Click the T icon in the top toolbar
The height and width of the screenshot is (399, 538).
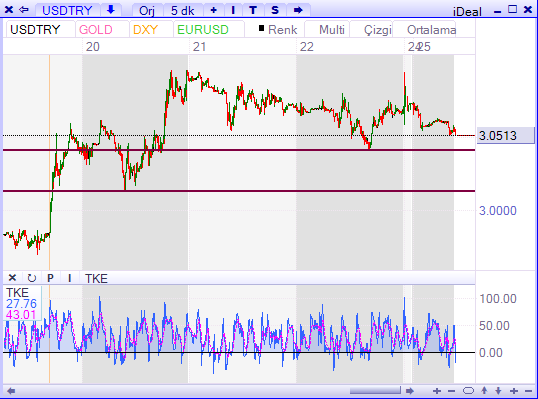coord(253,10)
